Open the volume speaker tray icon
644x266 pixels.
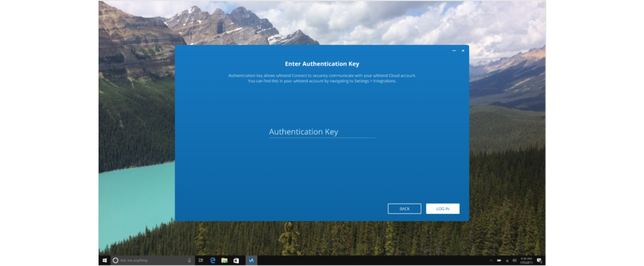click(515, 260)
